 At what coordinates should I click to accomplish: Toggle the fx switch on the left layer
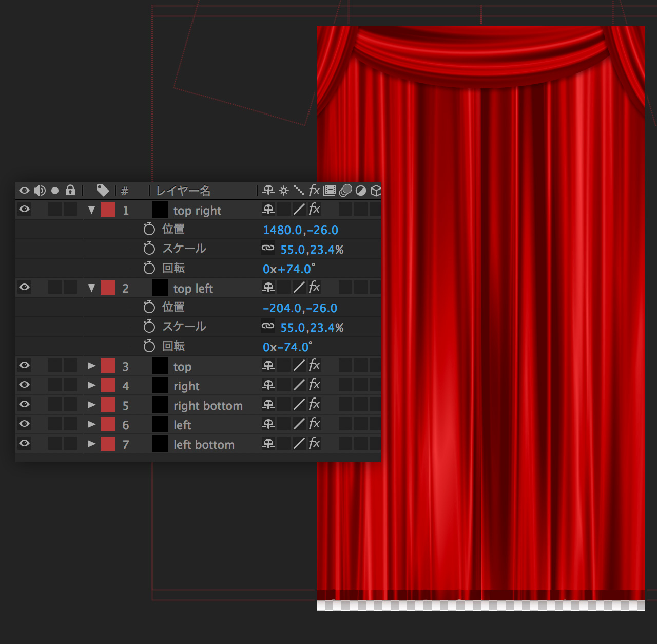click(x=314, y=424)
